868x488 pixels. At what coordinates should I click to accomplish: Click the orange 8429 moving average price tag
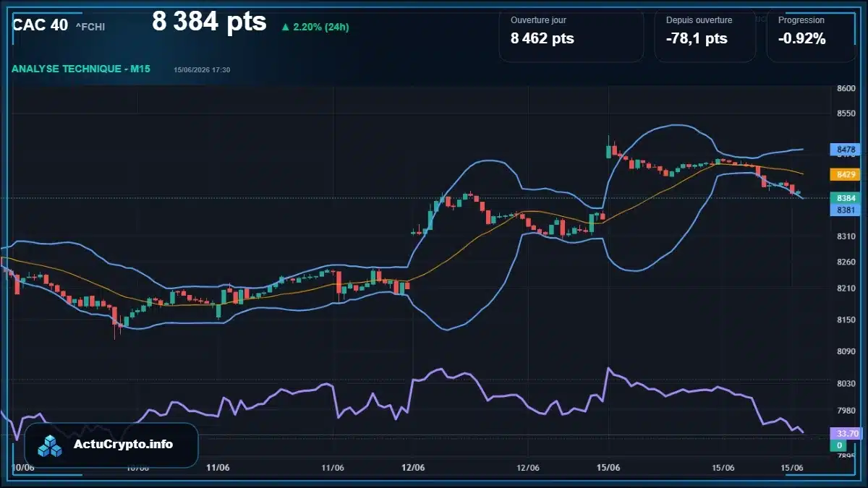[x=846, y=174]
